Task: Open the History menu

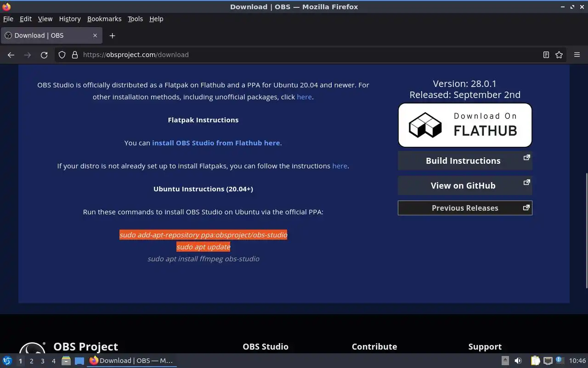Action: 70,19
